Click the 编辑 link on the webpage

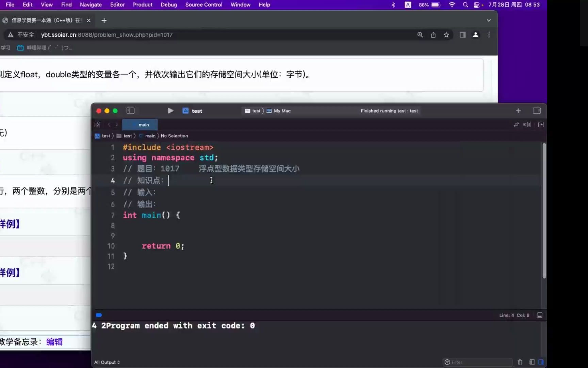tap(54, 341)
